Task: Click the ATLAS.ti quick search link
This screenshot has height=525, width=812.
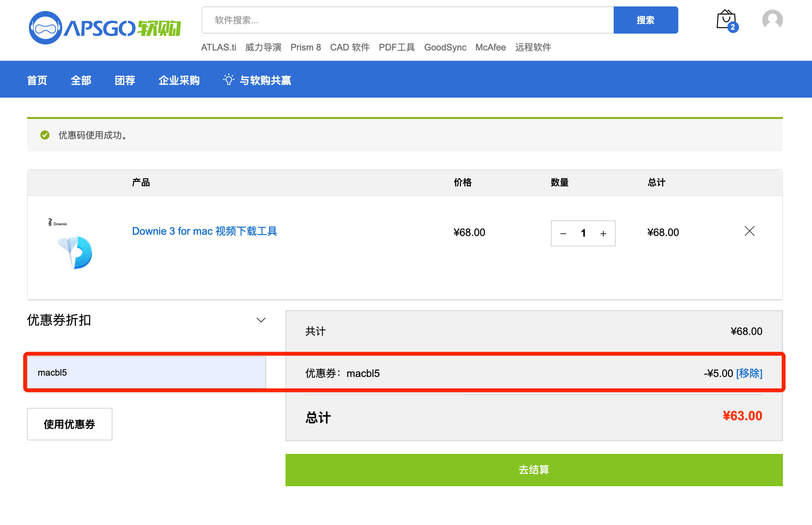Action: coord(218,48)
